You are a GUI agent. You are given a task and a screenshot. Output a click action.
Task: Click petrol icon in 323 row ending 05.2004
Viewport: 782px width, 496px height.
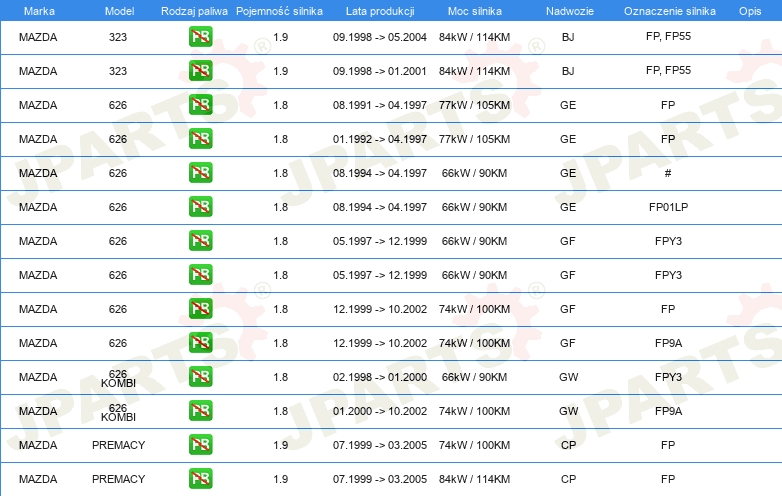pos(200,37)
